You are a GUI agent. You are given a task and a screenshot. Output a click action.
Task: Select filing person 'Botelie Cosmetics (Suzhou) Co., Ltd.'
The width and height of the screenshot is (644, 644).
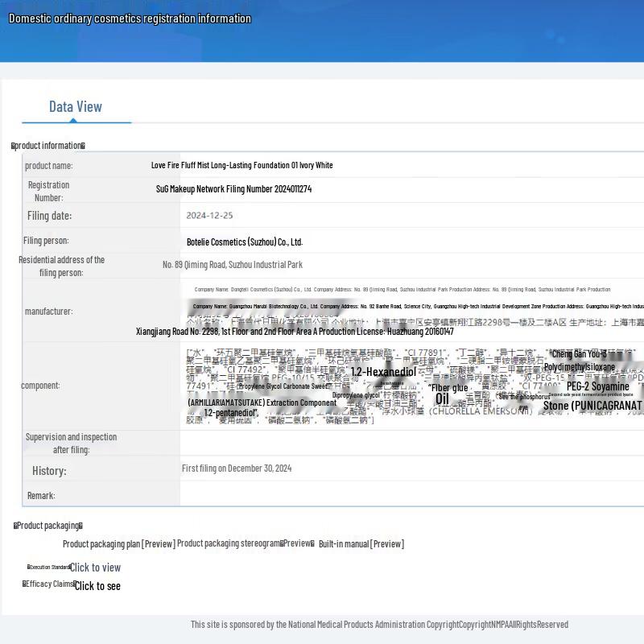(245, 242)
